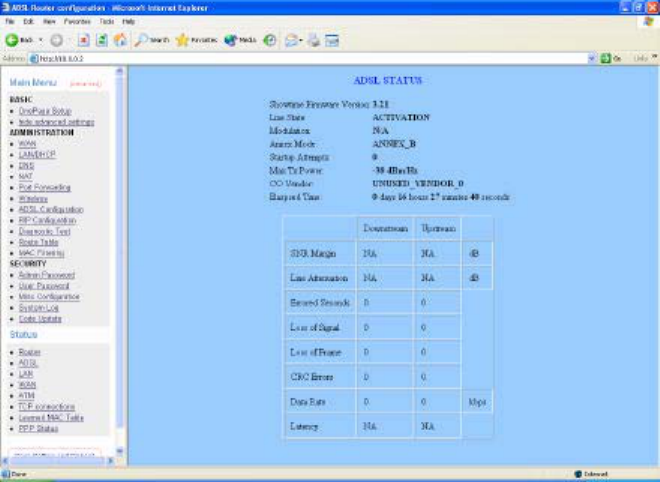Open the Help menu
Screen dimensions: 660x482
128,21
